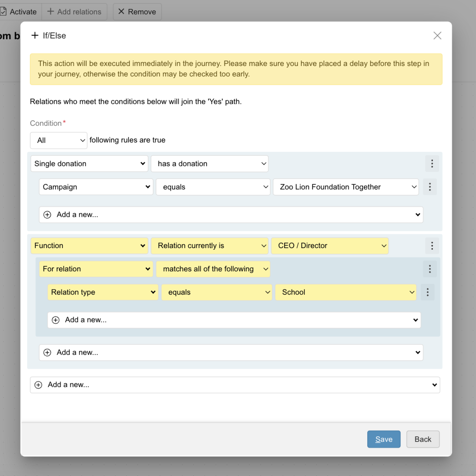
Task: Open three-dot menu for For relation row
Action: (x=430, y=269)
